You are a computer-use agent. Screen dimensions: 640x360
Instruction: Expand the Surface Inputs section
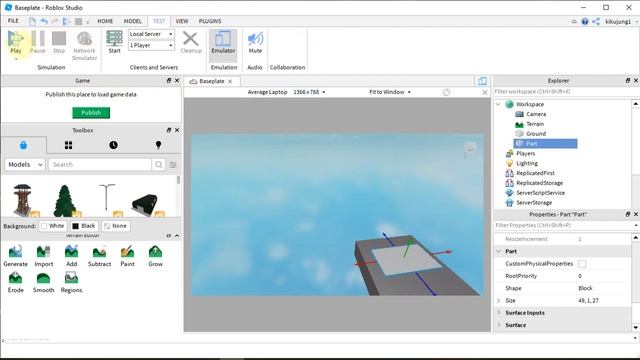(x=498, y=313)
